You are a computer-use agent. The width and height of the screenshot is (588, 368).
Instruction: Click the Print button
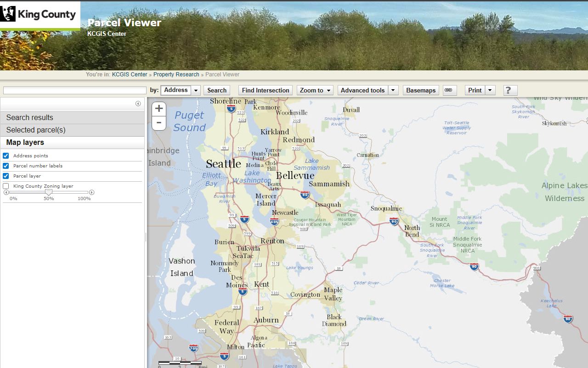click(475, 90)
